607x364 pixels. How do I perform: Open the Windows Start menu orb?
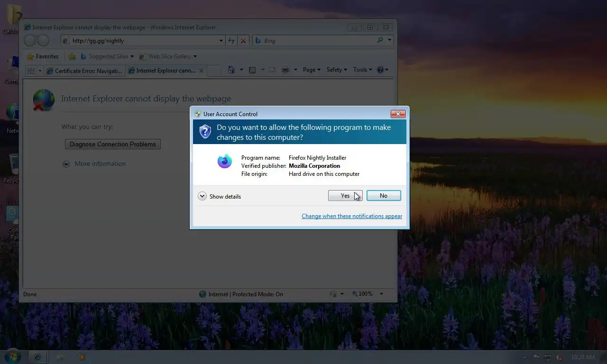pos(12,356)
